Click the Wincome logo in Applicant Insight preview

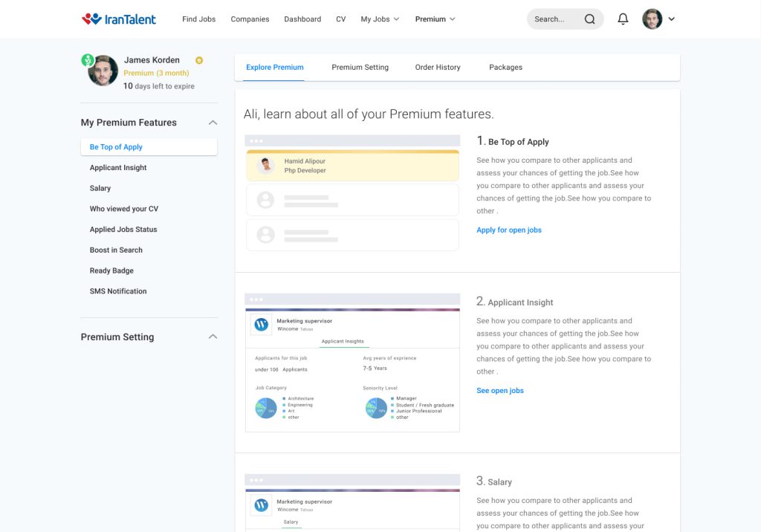261,324
